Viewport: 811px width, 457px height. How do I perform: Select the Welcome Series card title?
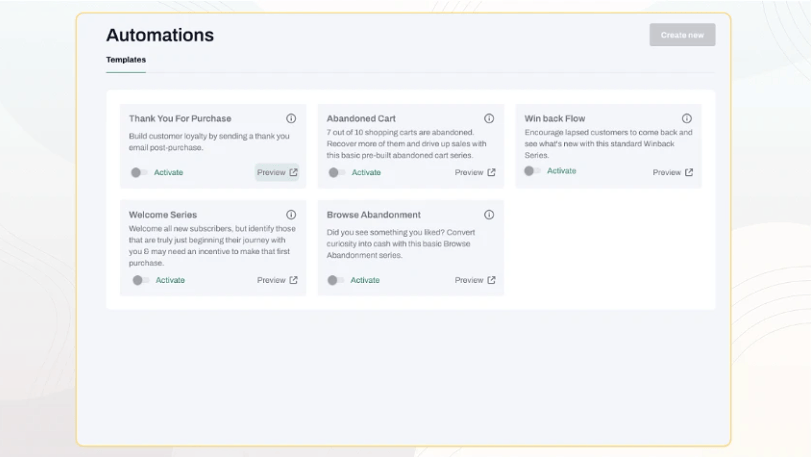[x=163, y=215]
